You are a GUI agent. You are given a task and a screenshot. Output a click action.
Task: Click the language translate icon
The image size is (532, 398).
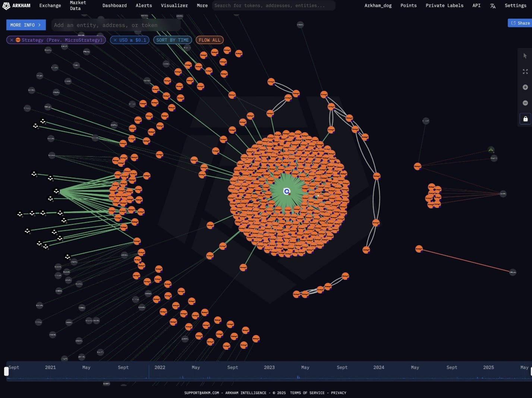click(x=493, y=6)
